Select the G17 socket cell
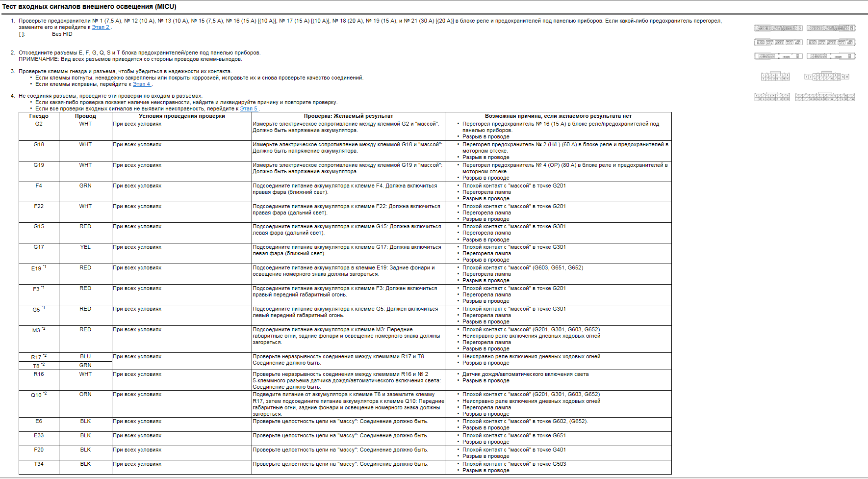868x479 pixels. coord(39,253)
